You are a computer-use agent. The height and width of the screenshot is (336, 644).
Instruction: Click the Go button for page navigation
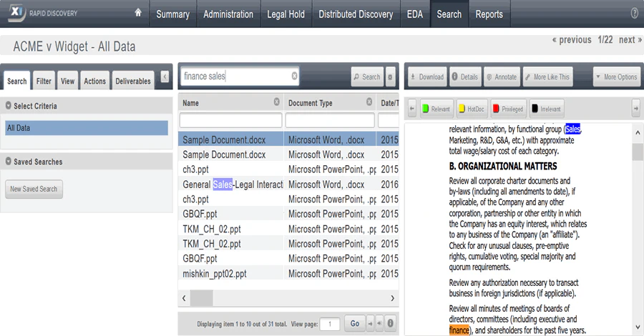(355, 323)
